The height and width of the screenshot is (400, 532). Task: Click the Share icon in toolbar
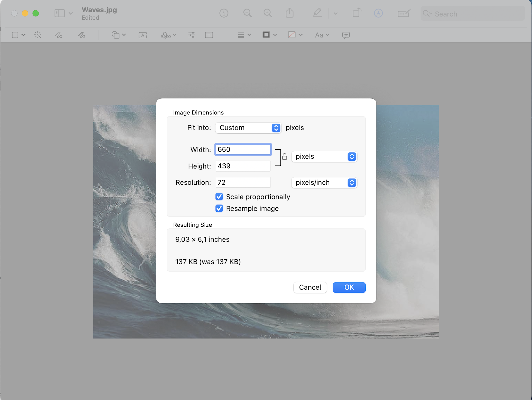tap(290, 13)
